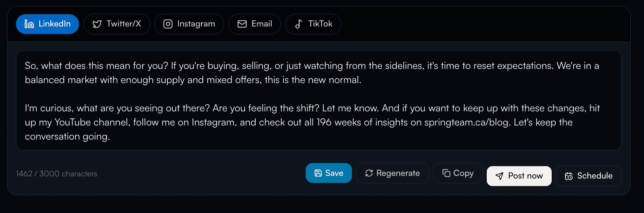Click the LinkedIn logo icon
Image resolution: width=644 pixels, height=213 pixels.
(x=29, y=24)
